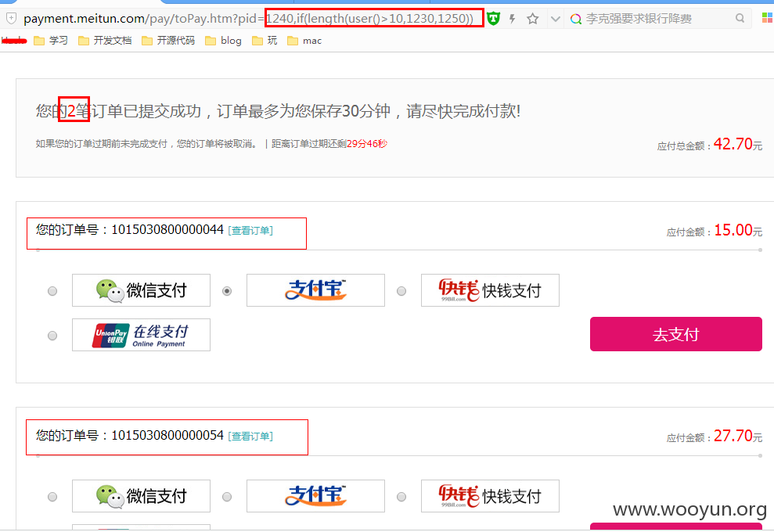
Task: Open the mac bookmarks folder
Action: click(304, 41)
